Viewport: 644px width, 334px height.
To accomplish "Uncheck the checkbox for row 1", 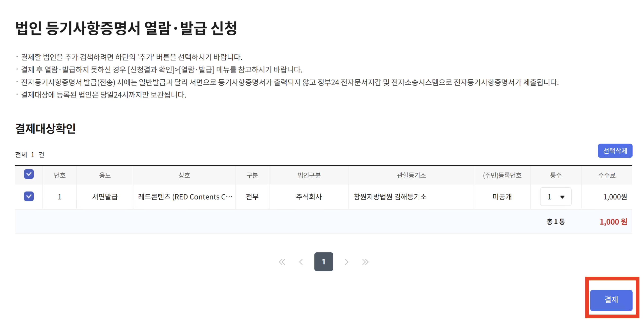I will tap(29, 197).
